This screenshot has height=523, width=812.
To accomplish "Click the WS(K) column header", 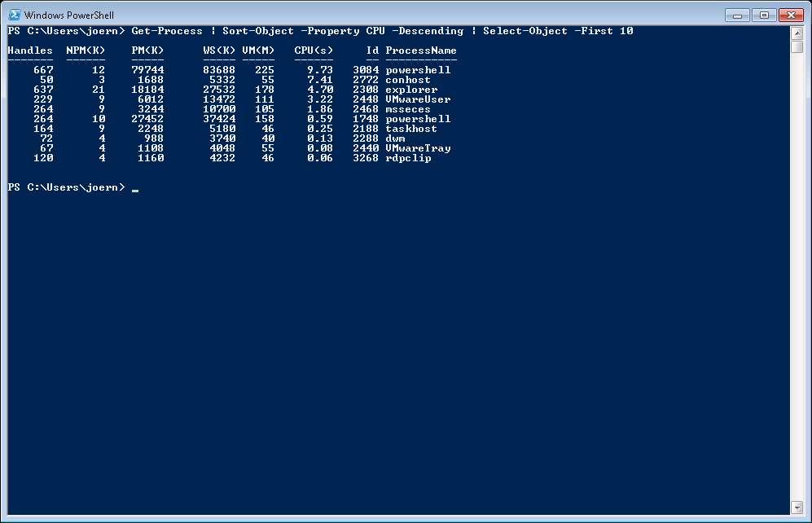I will [x=219, y=51].
